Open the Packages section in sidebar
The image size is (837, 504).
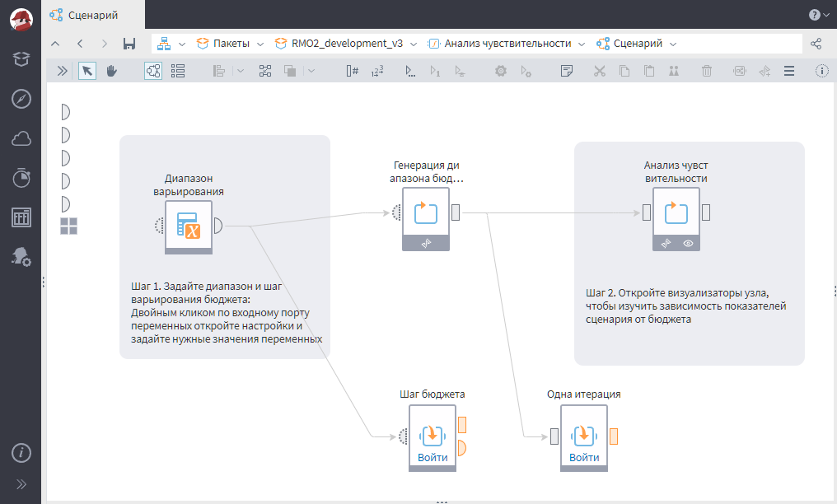tap(21, 59)
